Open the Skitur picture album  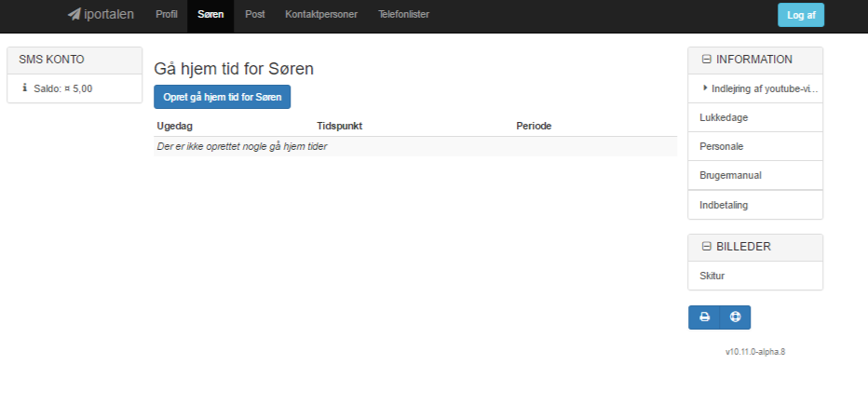(755, 276)
